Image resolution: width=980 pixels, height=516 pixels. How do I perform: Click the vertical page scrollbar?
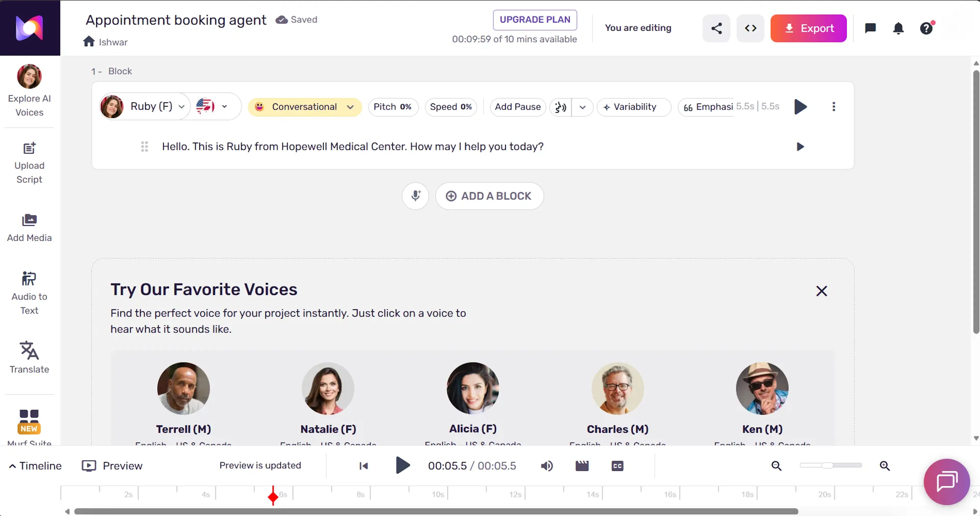tap(976, 202)
